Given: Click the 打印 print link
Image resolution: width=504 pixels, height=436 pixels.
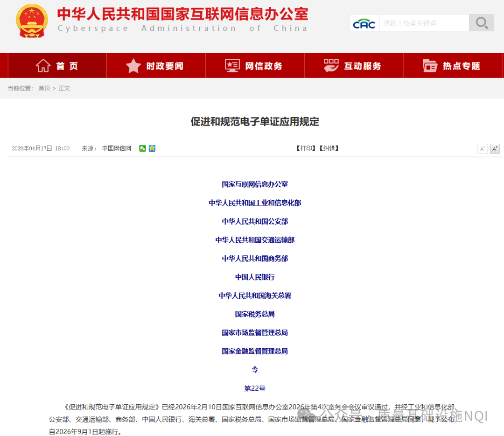Looking at the screenshot, I should click(306, 148).
